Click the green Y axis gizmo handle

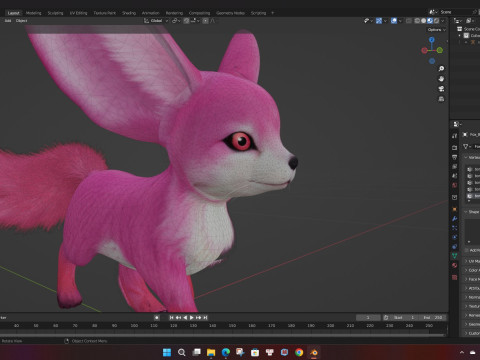tap(440, 50)
